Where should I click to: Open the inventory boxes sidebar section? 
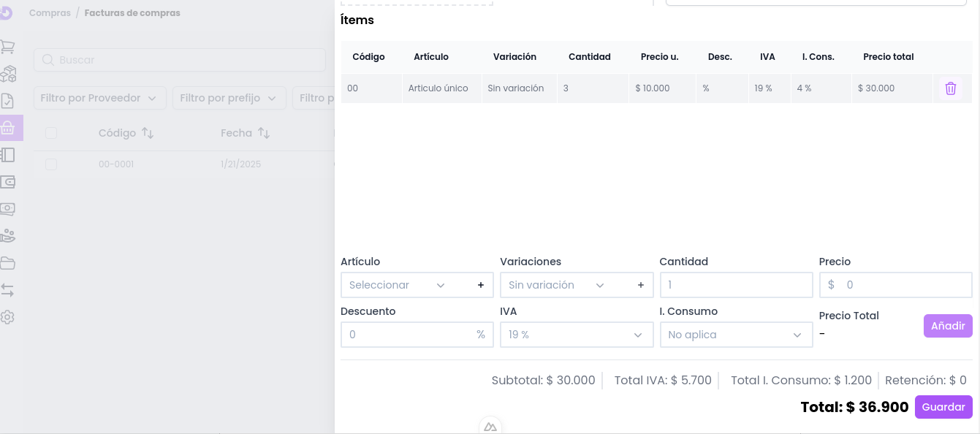coord(8,75)
